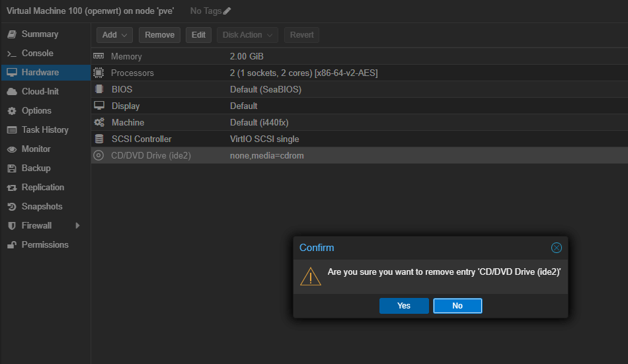Expand the Firewall submenu arrow
628x364 pixels.
(x=77, y=225)
